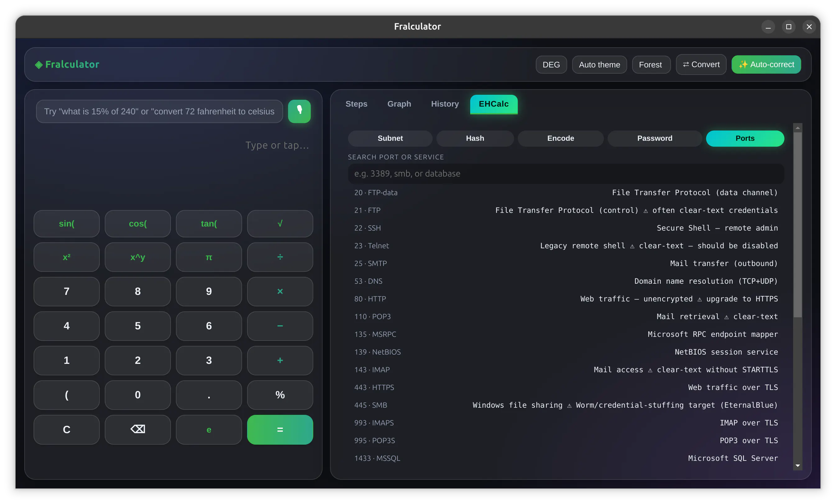836x504 pixels.
Task: Tap the division operator key
Action: coord(280,257)
